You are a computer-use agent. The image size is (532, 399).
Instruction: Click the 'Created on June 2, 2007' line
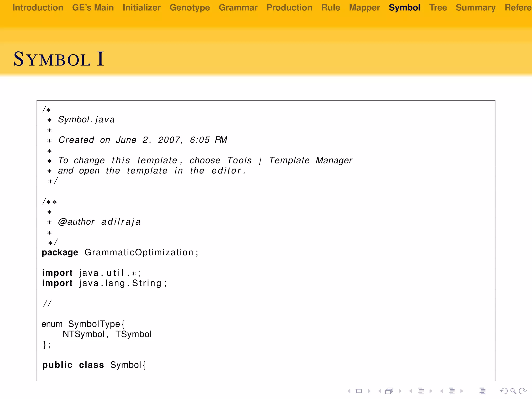point(143,140)
